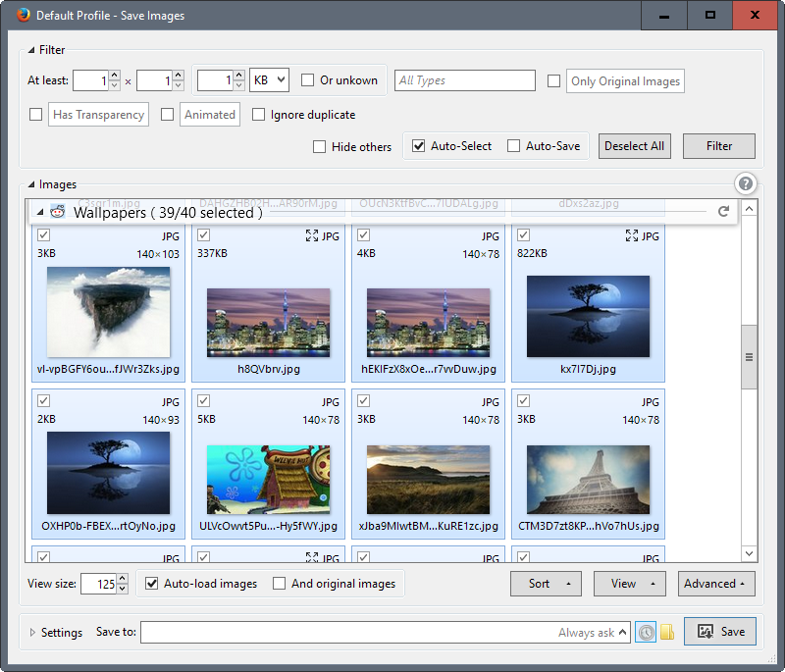The height and width of the screenshot is (672, 785).
Task: Open the save history clock icon
Action: tap(646, 632)
